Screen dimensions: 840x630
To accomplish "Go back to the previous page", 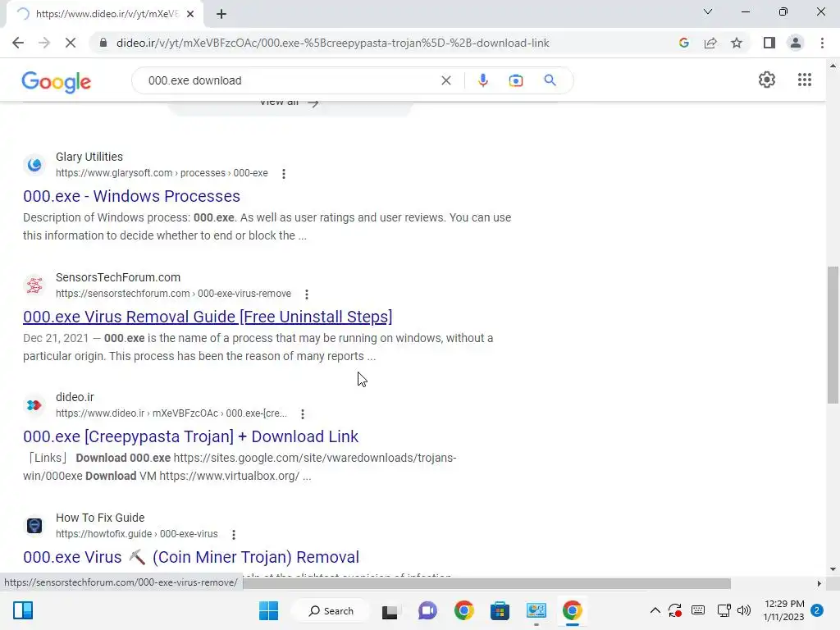I will 18,43.
